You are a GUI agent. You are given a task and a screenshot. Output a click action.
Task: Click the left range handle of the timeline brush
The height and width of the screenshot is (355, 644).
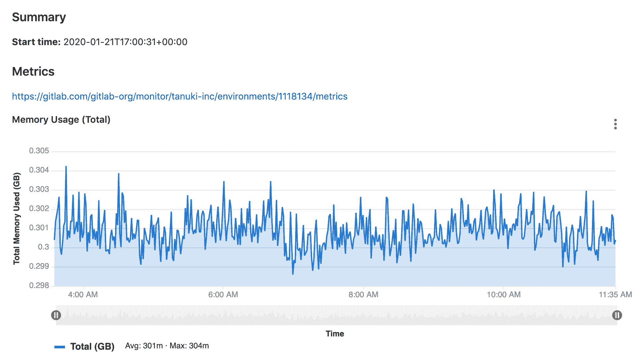(x=56, y=316)
